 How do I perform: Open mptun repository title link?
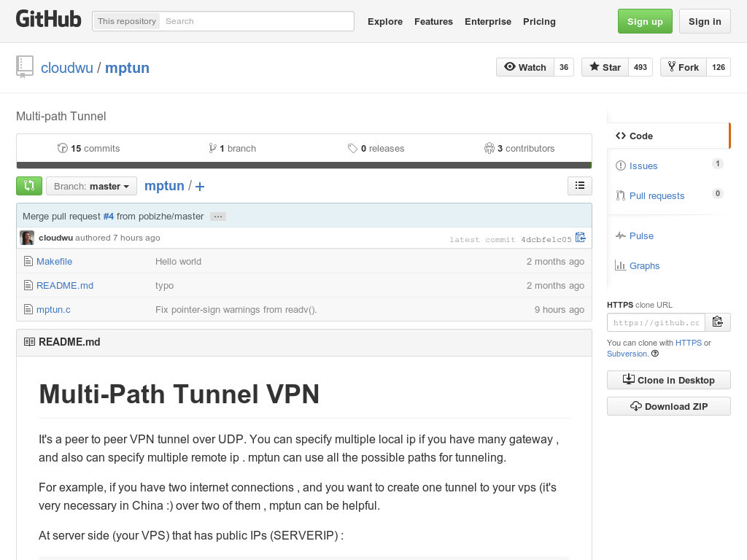pyautogui.click(x=127, y=68)
